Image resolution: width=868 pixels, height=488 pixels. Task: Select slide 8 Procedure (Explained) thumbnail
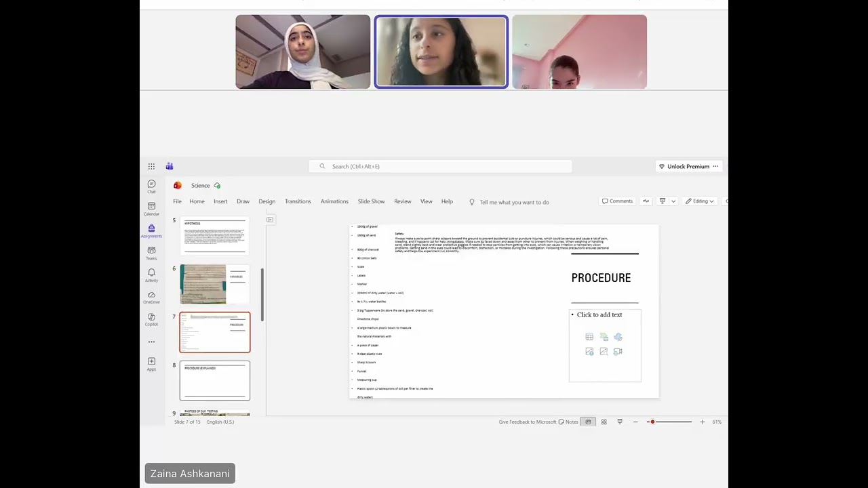click(215, 381)
